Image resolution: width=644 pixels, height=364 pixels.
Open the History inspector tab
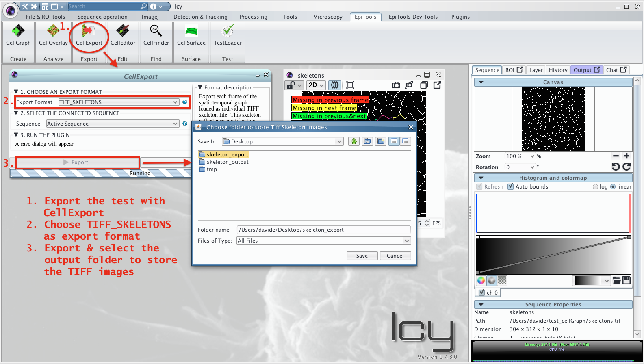pos(558,70)
